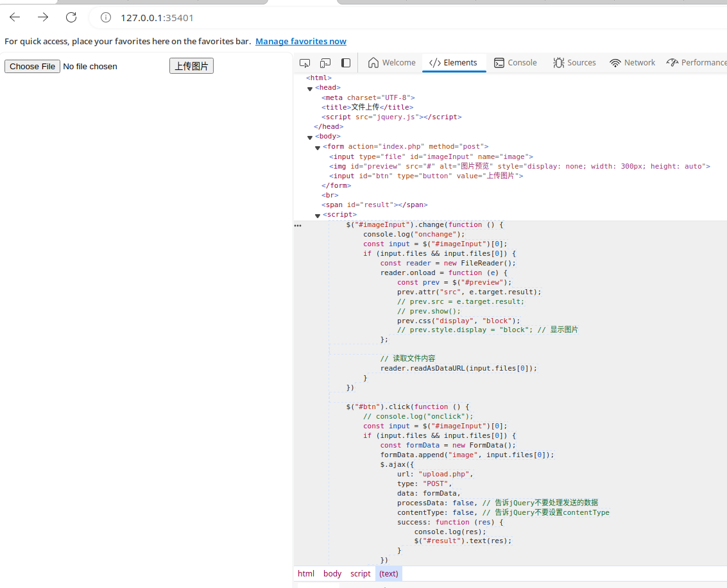Open the Console tab
727x588 pixels.
pos(516,63)
